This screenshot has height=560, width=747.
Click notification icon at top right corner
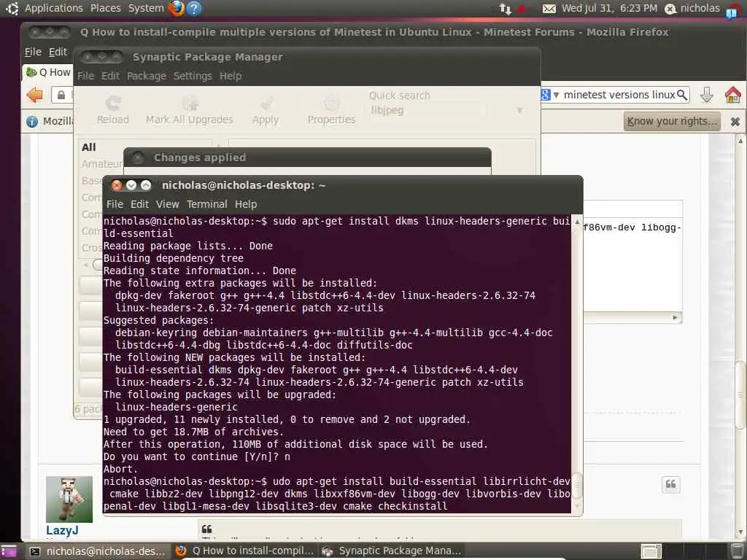click(732, 12)
